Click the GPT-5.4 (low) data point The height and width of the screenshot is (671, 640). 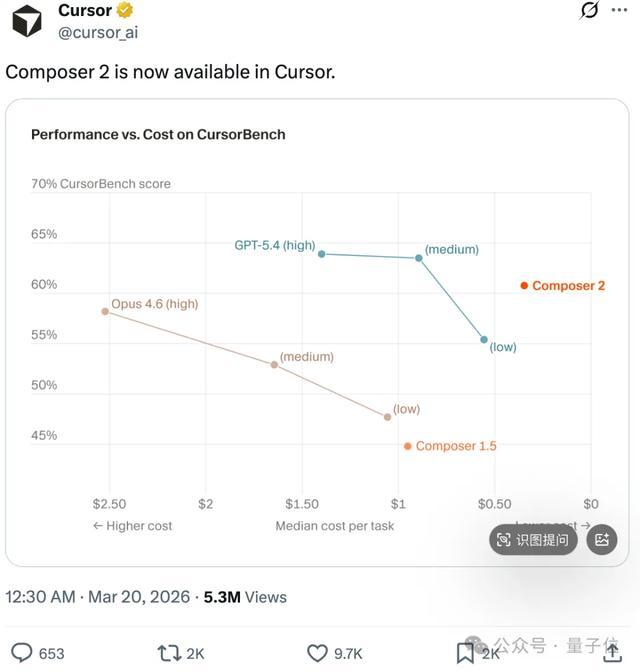click(x=484, y=340)
